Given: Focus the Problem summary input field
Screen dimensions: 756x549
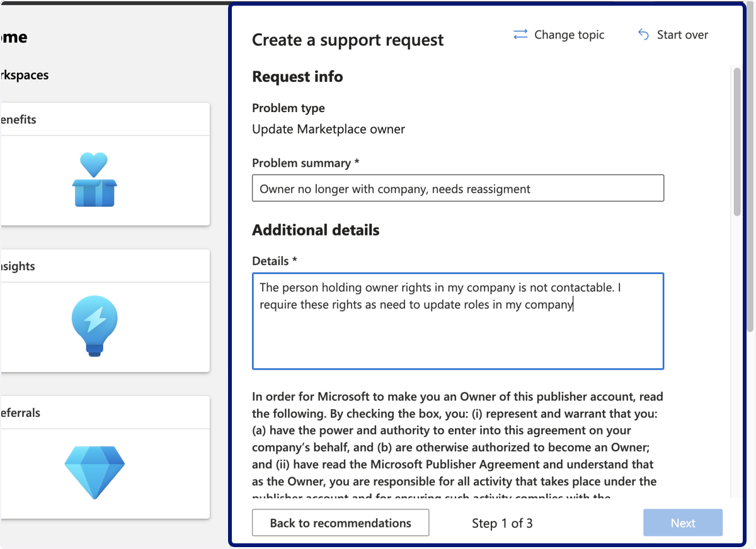Looking at the screenshot, I should [458, 188].
